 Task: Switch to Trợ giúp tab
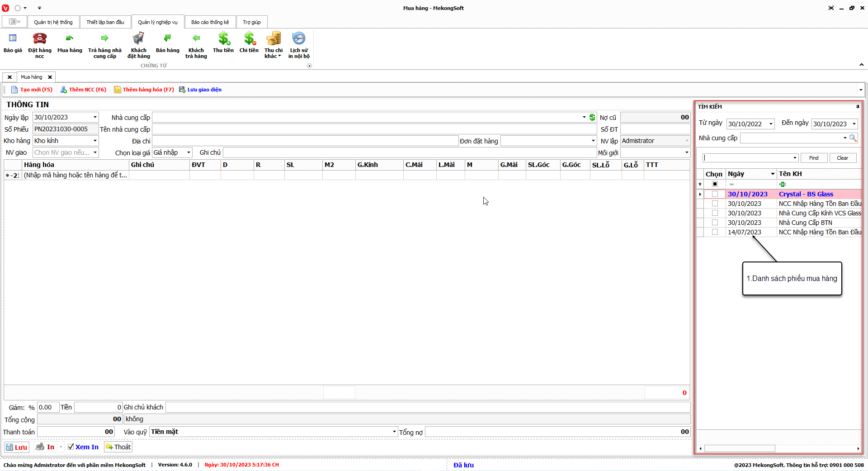coord(252,22)
